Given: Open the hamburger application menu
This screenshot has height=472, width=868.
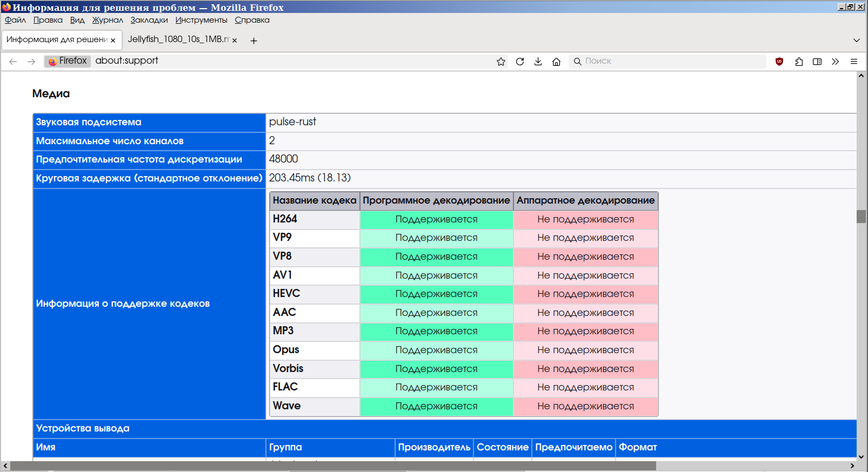Looking at the screenshot, I should click(854, 62).
